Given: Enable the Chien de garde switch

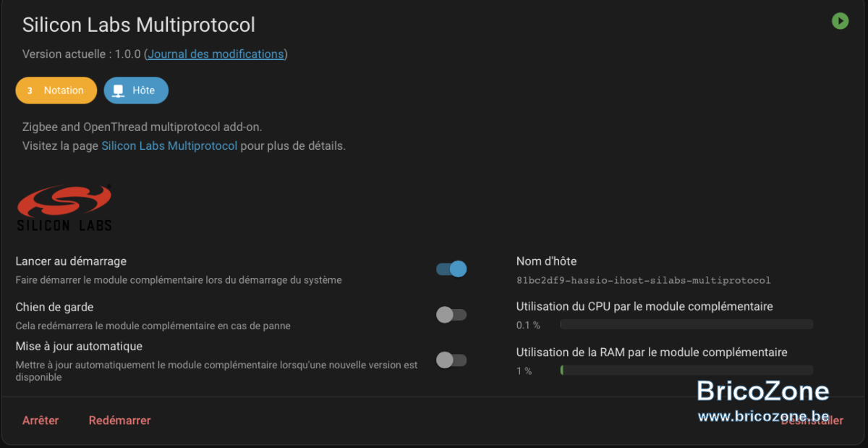Looking at the screenshot, I should pos(451,315).
